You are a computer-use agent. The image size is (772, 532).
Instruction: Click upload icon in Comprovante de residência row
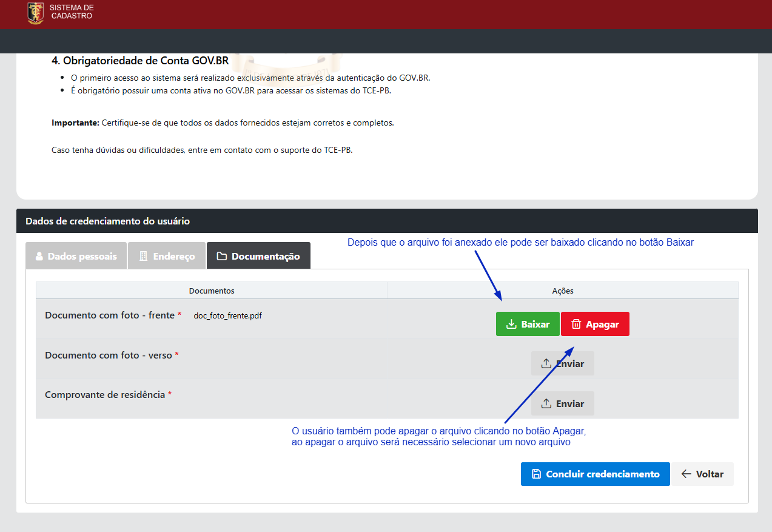pos(546,403)
